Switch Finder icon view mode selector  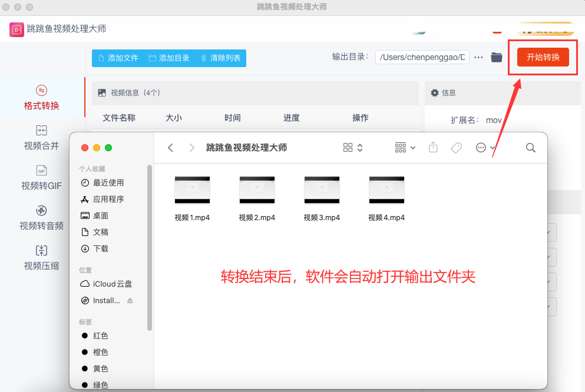coord(352,148)
